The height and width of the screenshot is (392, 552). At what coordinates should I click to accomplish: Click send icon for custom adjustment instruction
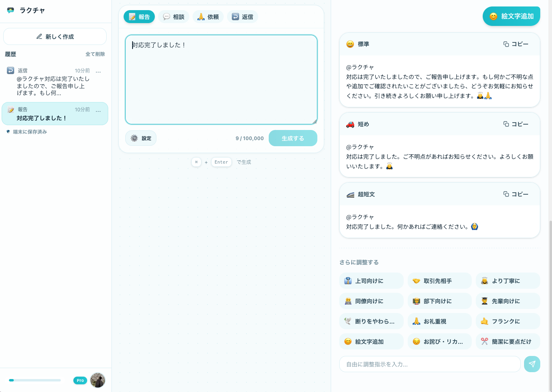[x=532, y=364]
